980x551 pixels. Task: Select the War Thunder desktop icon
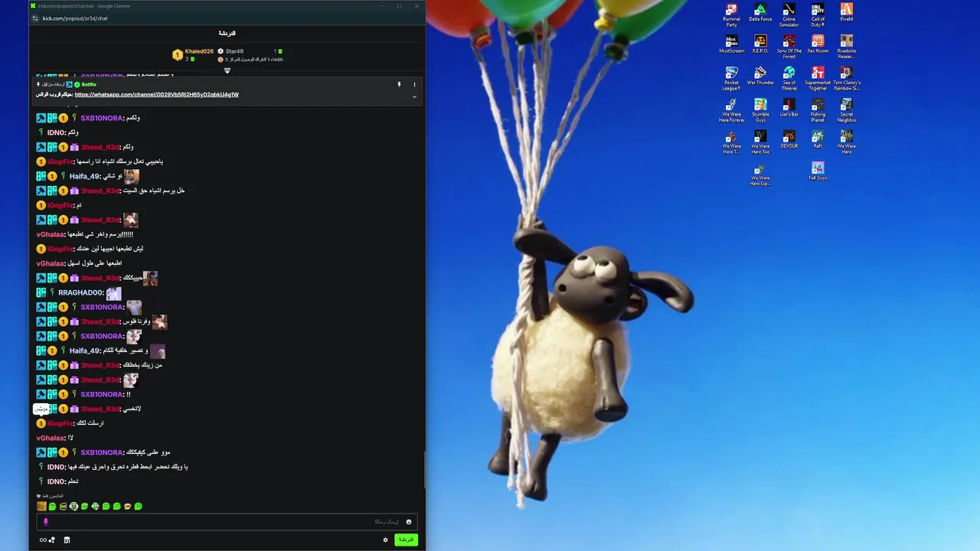coord(760,77)
